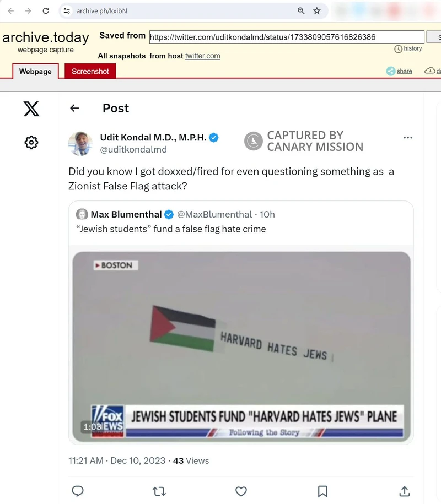Click the repost arrows icon
The height and width of the screenshot is (504, 441).
[x=159, y=491]
